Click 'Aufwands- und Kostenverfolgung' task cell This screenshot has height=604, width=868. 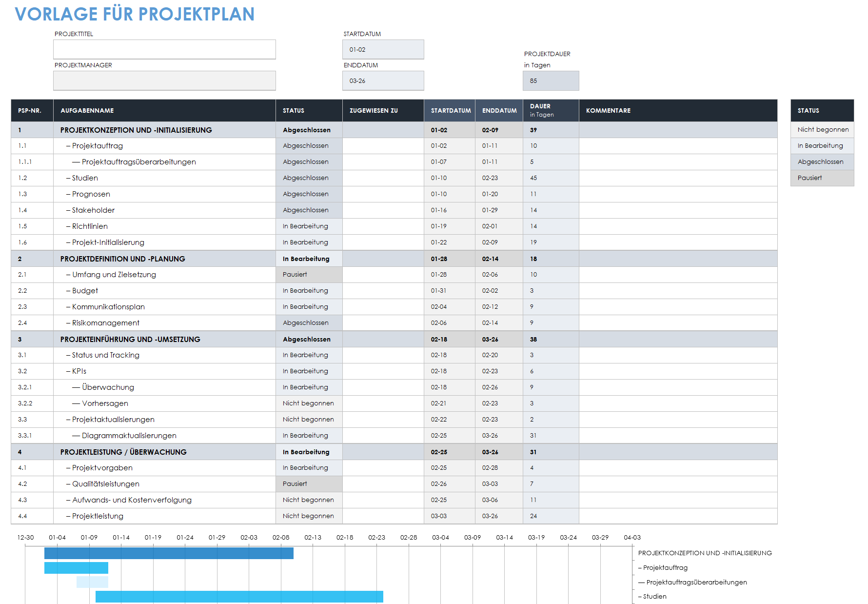164,500
